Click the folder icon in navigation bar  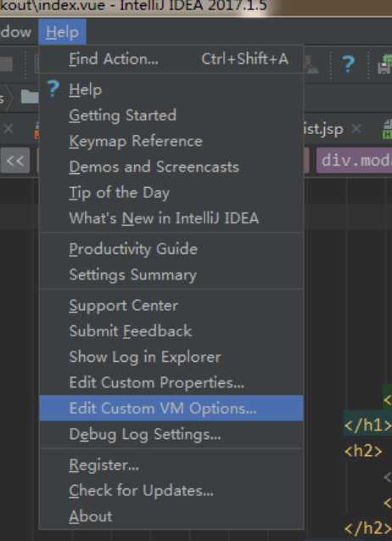(30, 97)
